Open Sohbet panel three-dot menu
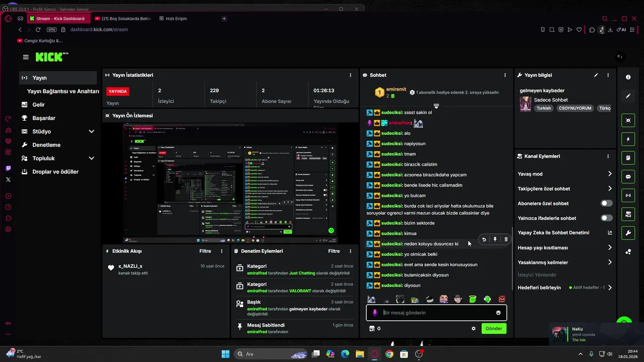This screenshot has width=644, height=362. pyautogui.click(x=505, y=75)
